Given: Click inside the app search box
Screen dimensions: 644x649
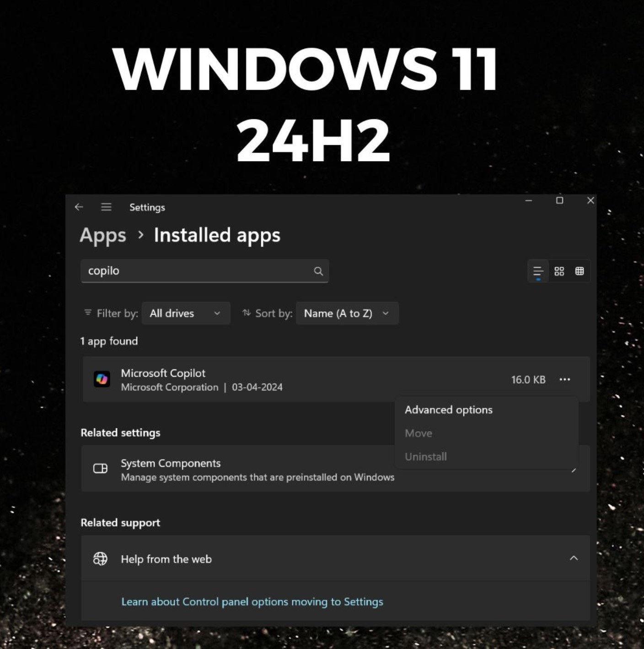Looking at the screenshot, I should click(x=197, y=271).
